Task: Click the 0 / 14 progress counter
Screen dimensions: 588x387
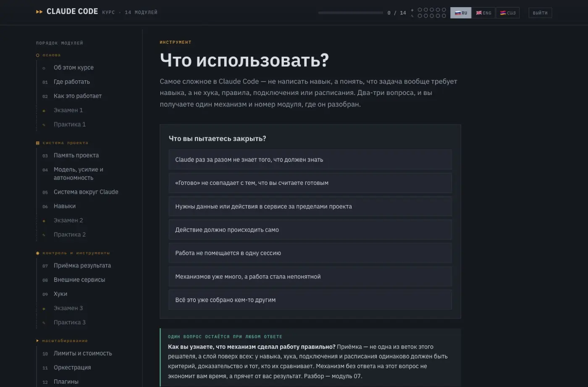Action: click(396, 13)
